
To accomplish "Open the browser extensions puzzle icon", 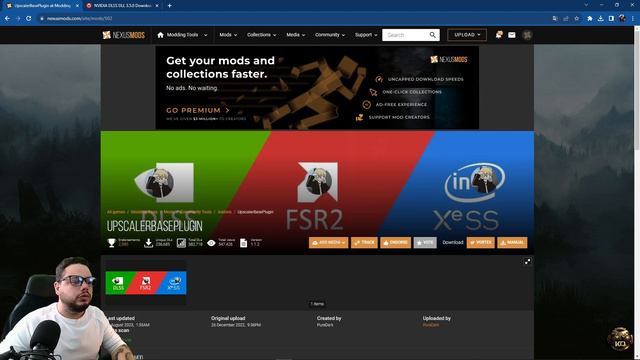I will [x=590, y=18].
